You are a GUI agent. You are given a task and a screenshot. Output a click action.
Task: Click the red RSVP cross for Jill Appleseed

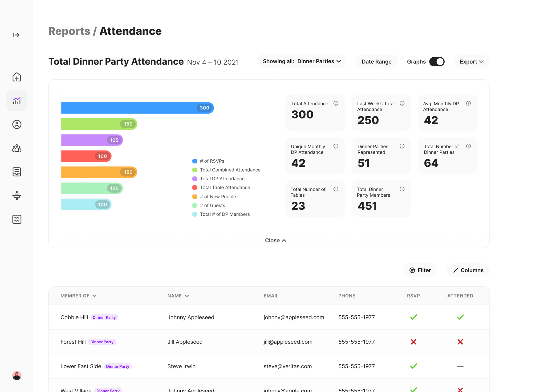tap(413, 341)
